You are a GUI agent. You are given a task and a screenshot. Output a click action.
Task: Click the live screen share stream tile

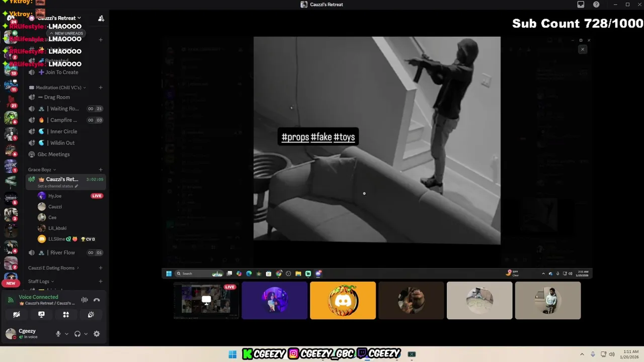[x=206, y=300]
